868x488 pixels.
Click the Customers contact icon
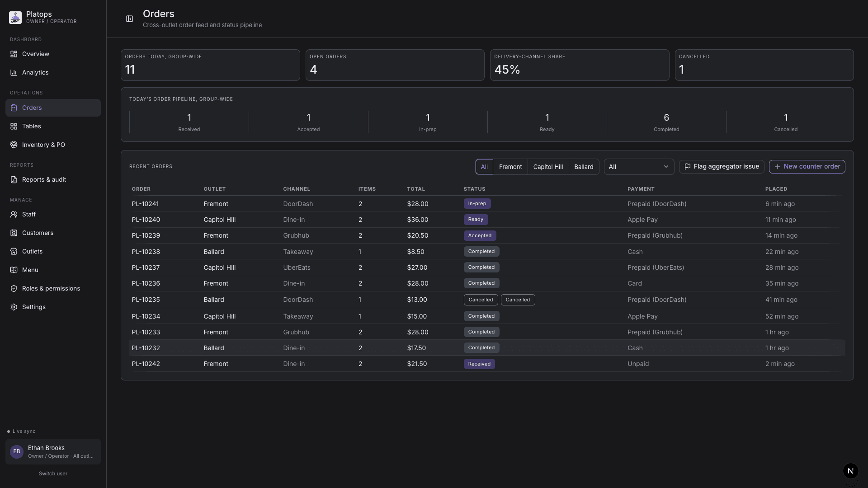[x=14, y=233]
